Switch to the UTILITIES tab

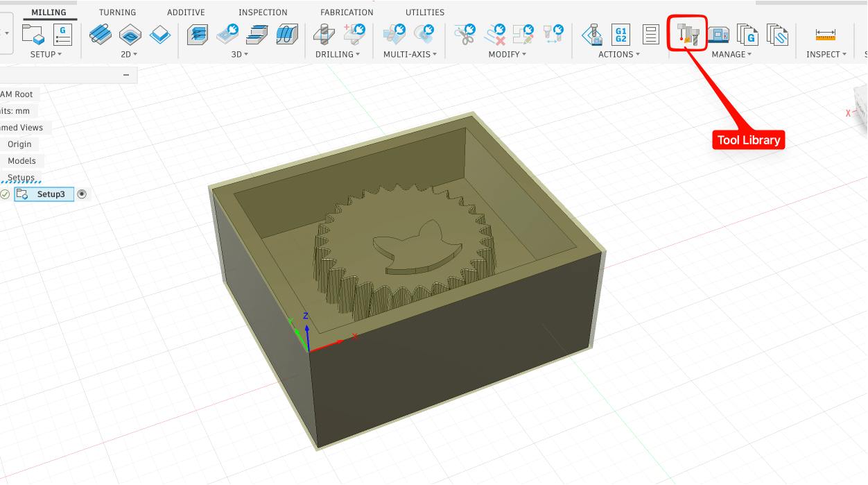click(425, 12)
